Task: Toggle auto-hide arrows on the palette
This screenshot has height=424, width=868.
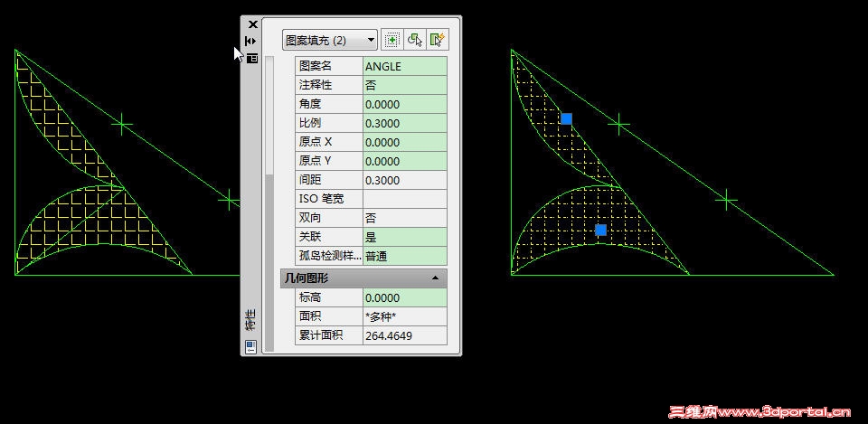Action: pyautogui.click(x=250, y=41)
